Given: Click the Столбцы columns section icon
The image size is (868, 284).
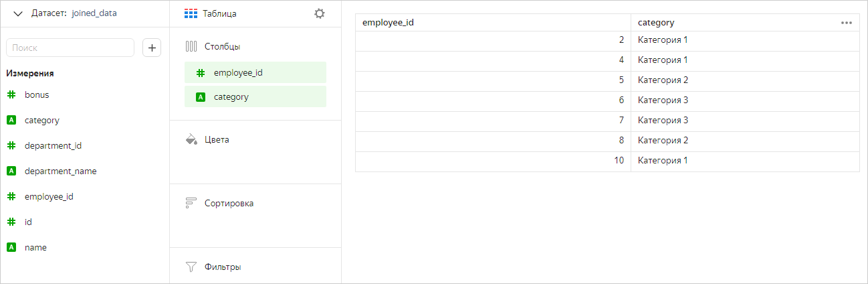Looking at the screenshot, I should (191, 47).
